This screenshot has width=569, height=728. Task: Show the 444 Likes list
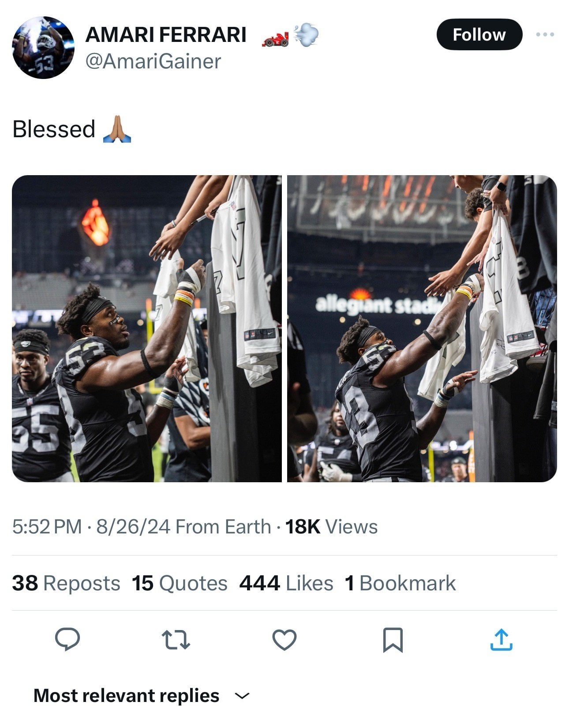click(286, 583)
